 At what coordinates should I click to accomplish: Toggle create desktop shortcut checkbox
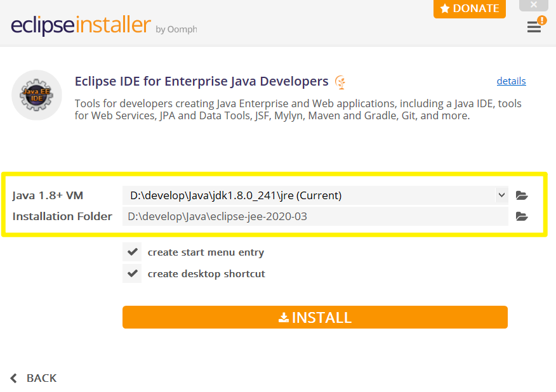coord(132,273)
